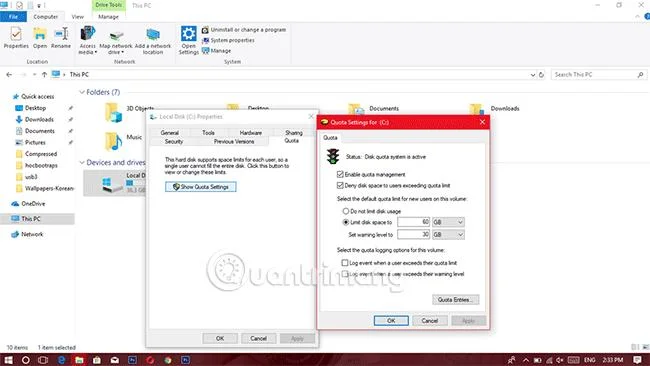Select Do not limit disk usage
The height and width of the screenshot is (366, 650).
point(345,211)
